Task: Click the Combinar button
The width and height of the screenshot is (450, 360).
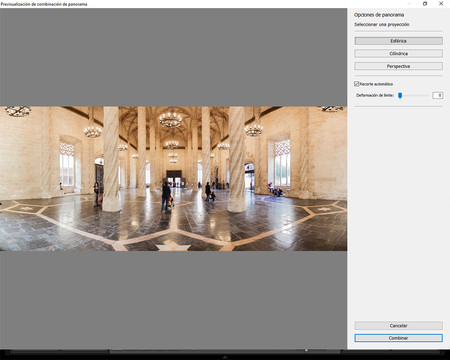Action: click(398, 338)
